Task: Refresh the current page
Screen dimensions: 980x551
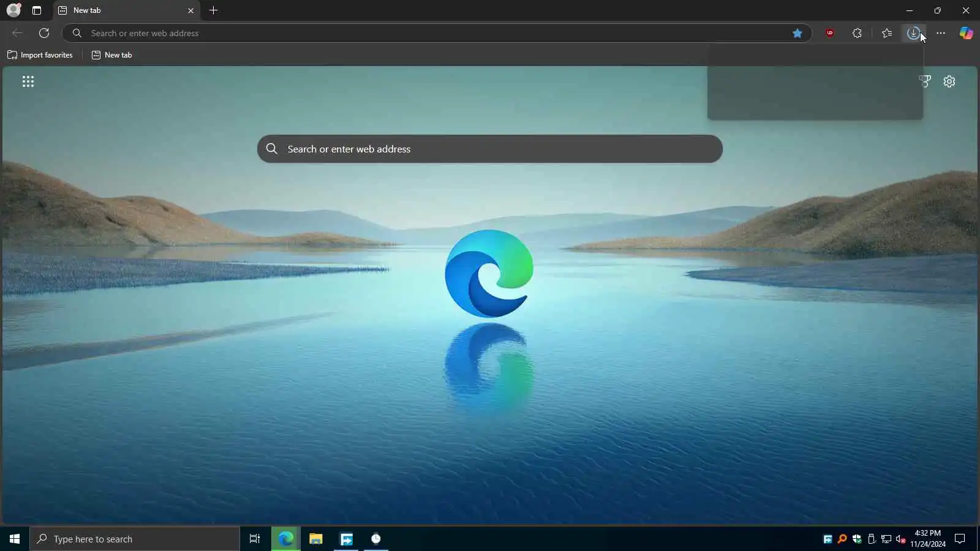Action: pyautogui.click(x=44, y=33)
